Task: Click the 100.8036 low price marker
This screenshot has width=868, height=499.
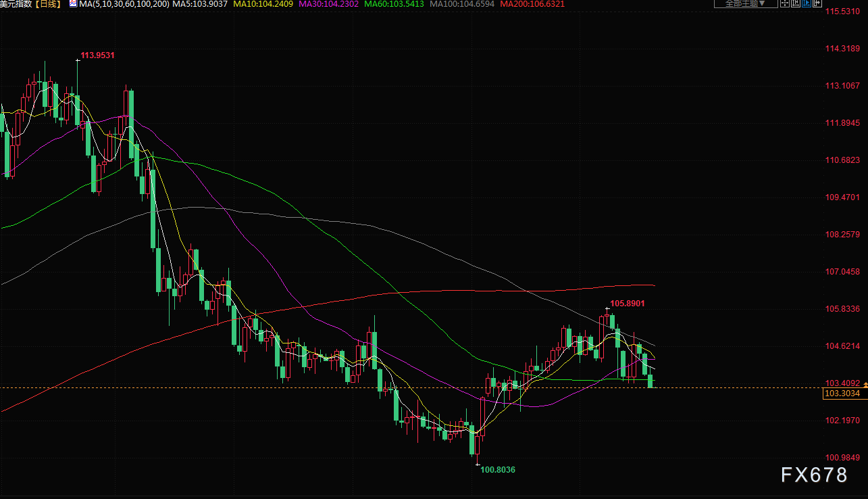Action: 497,469
